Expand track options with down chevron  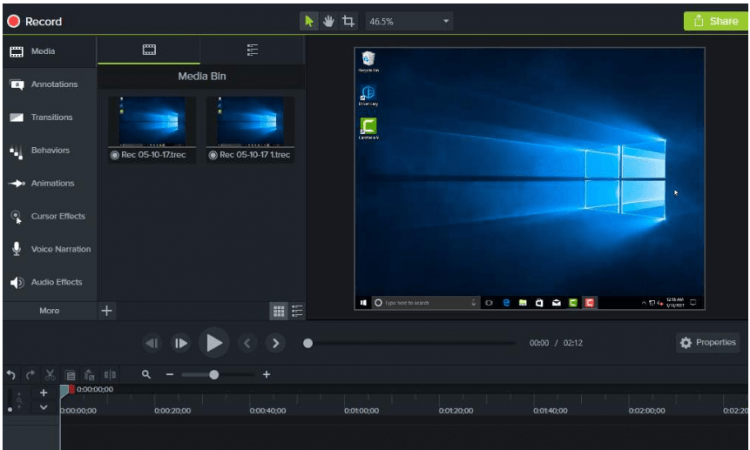(x=44, y=407)
